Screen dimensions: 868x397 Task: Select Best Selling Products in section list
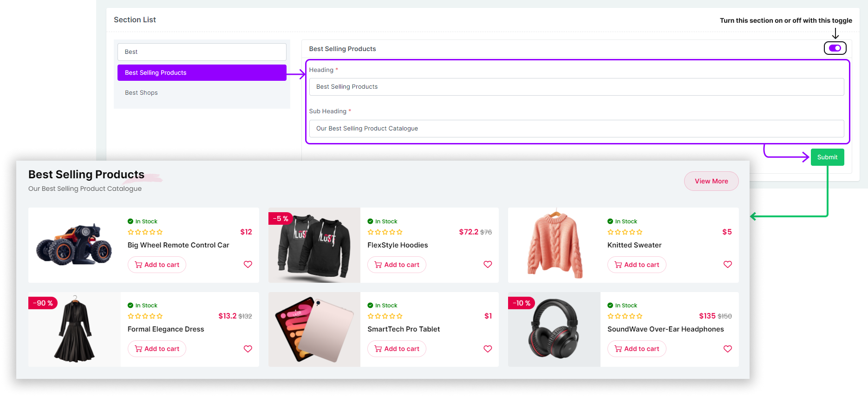pyautogui.click(x=202, y=73)
